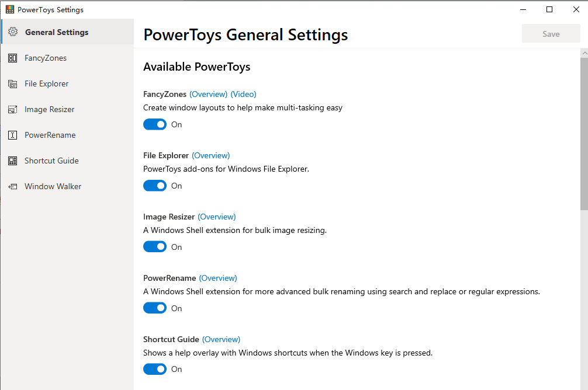Disable the File Explorer add-ons toggle

(155, 186)
